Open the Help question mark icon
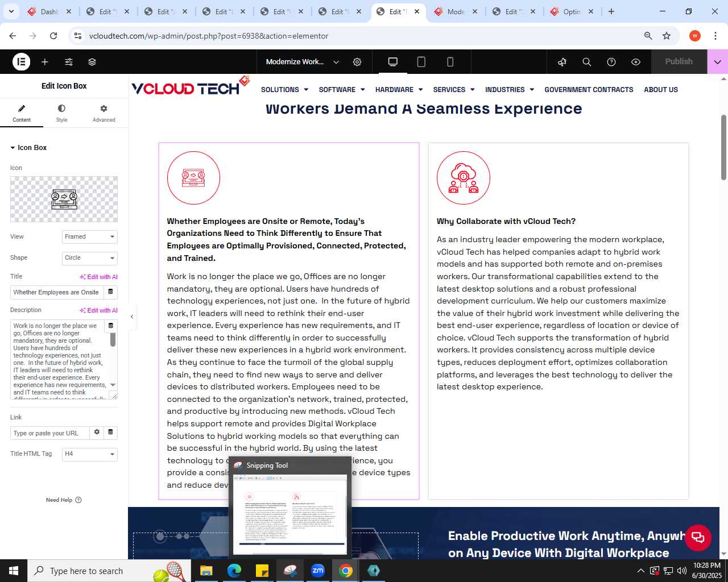 pyautogui.click(x=611, y=62)
